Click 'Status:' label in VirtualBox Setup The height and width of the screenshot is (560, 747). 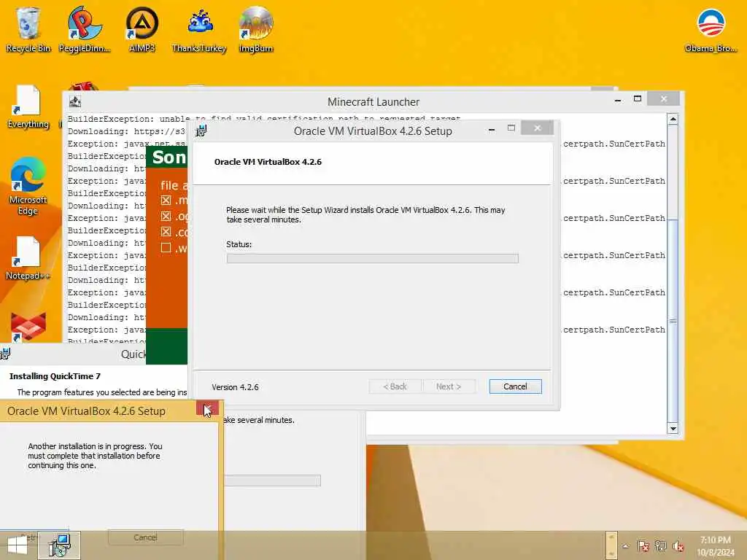[239, 244]
